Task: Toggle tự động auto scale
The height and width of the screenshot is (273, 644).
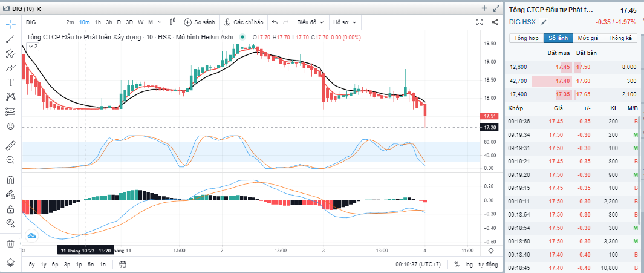Action: 488,265
